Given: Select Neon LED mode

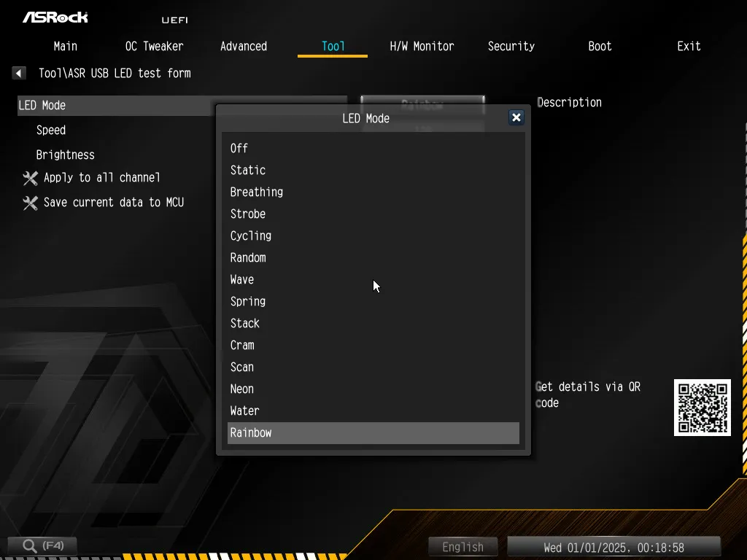Looking at the screenshot, I should click(x=242, y=389).
